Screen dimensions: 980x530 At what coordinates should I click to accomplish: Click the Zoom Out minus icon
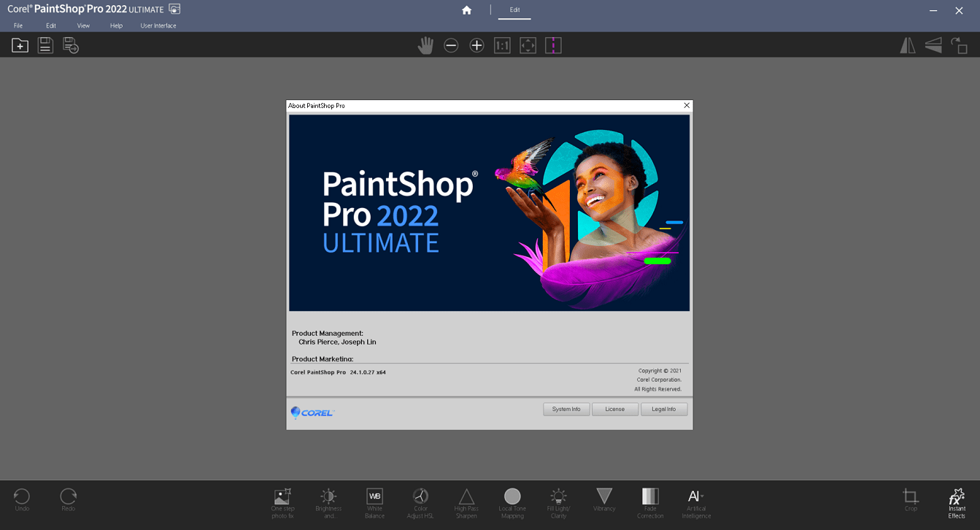(x=451, y=45)
